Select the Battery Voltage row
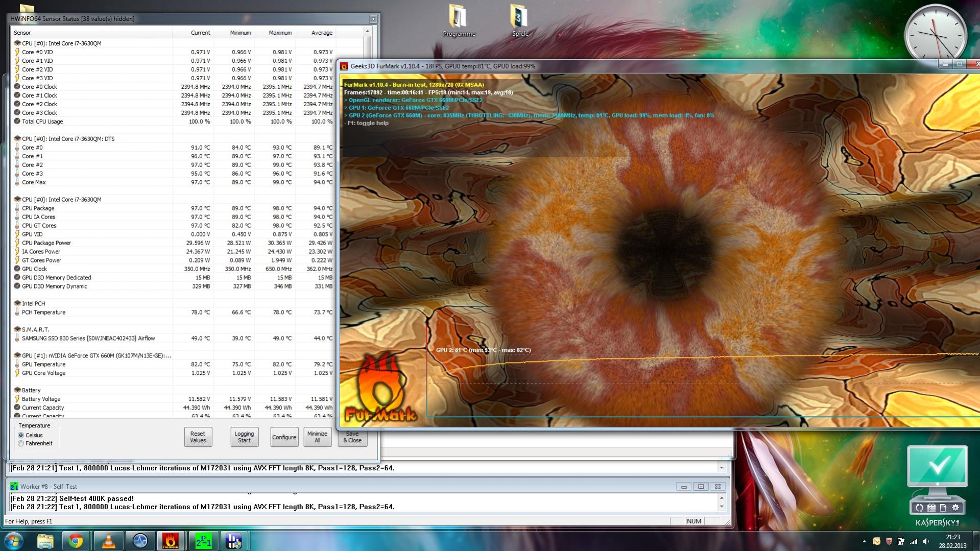The width and height of the screenshot is (980, 551). click(x=173, y=399)
